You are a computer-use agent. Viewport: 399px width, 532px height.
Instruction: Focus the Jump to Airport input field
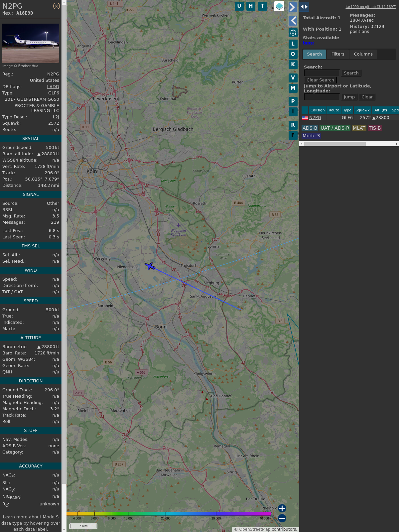tap(322, 97)
